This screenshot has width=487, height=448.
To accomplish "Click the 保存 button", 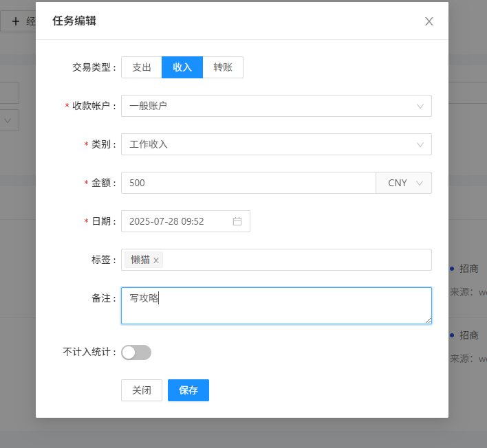I will [188, 390].
